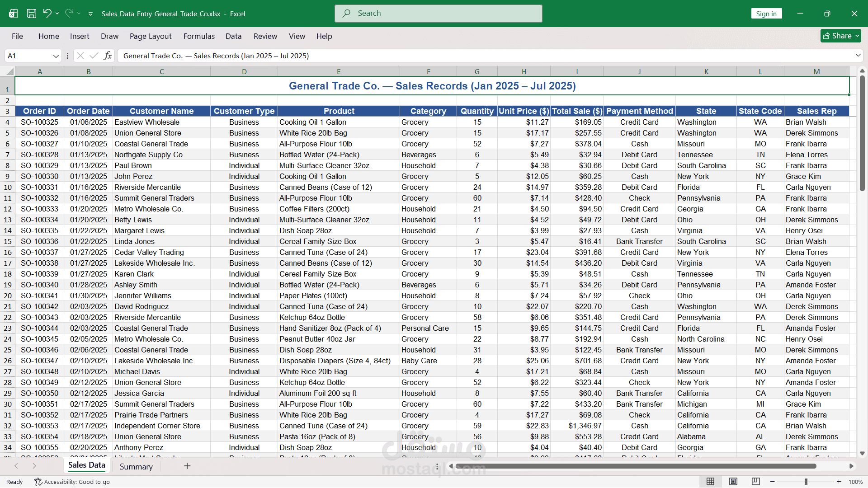Select row 10 header
The width and height of the screenshot is (868, 488).
(8, 187)
